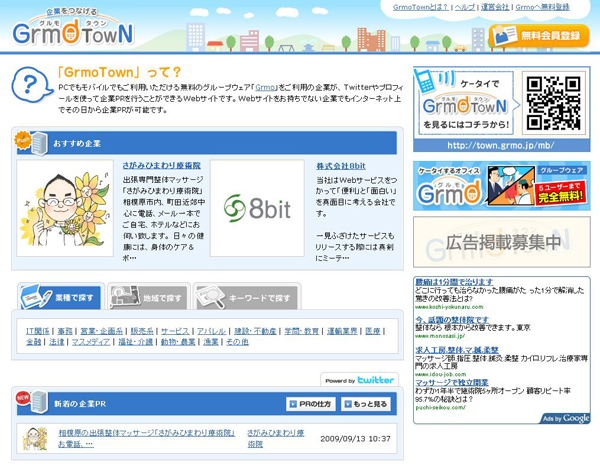The image size is (600, 465).
Task: Open さがみひまわり療術院 link in PR row
Action: pos(275,438)
